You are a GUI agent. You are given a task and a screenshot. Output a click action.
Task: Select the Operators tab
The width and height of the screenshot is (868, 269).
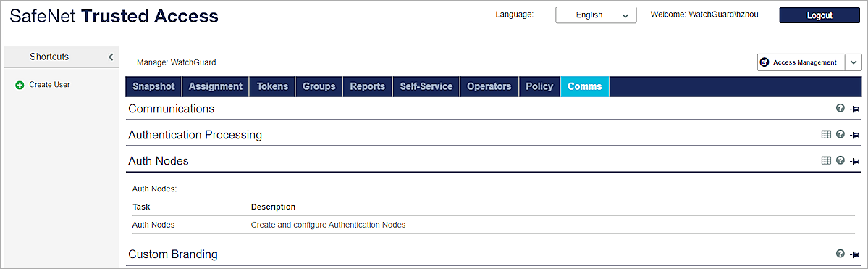pyautogui.click(x=489, y=86)
